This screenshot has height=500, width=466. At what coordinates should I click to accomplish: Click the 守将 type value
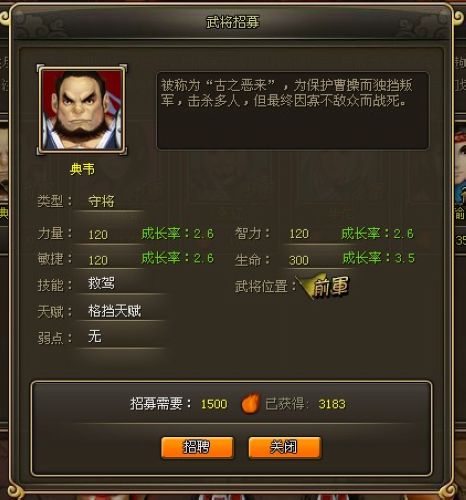101,201
